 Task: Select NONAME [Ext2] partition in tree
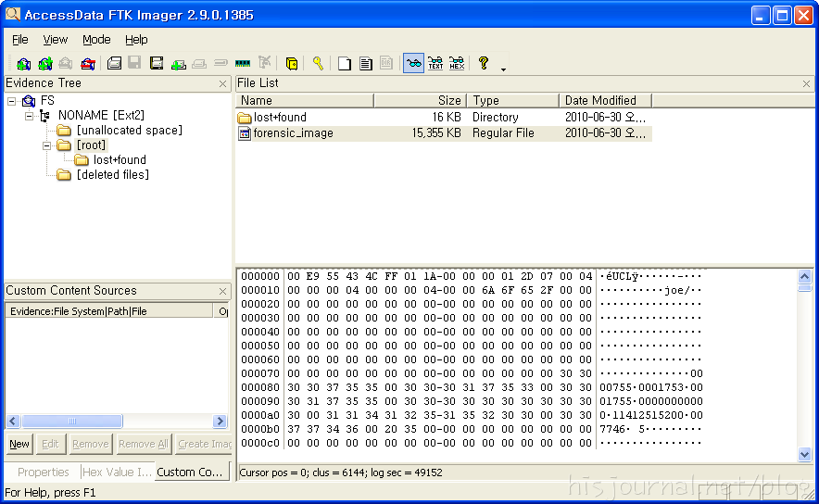click(x=101, y=115)
